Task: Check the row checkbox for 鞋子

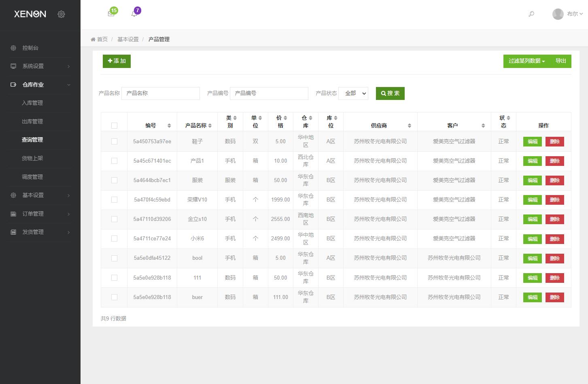Action: (x=114, y=141)
